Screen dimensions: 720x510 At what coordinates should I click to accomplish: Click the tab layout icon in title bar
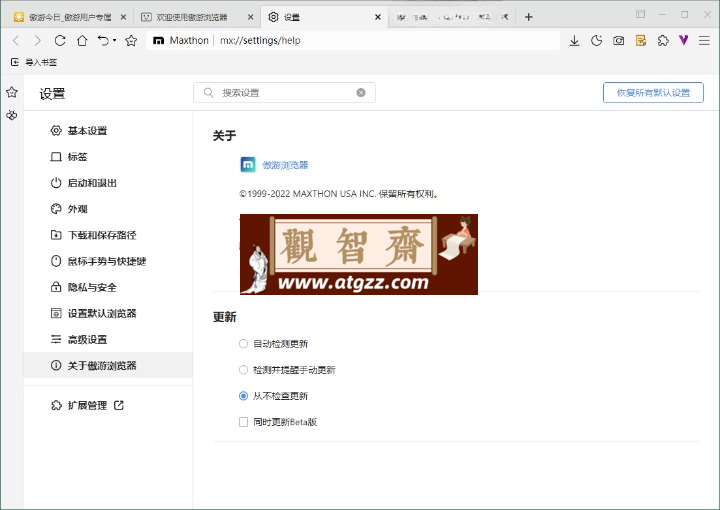tap(640, 14)
